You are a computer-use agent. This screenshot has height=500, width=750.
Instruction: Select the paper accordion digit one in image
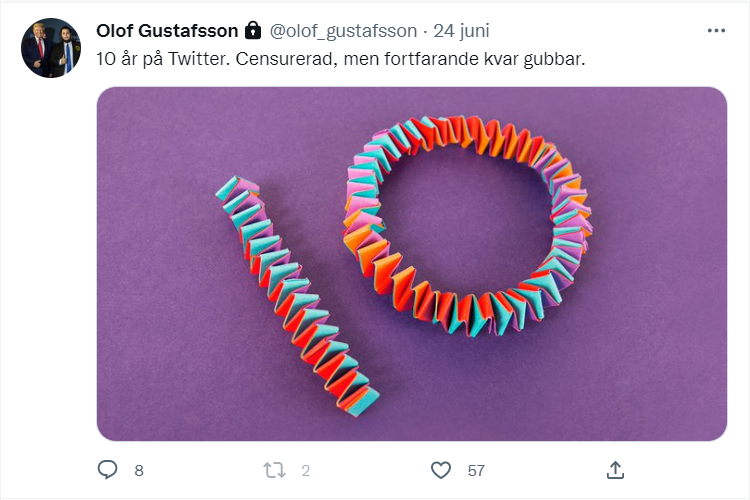[297, 297]
